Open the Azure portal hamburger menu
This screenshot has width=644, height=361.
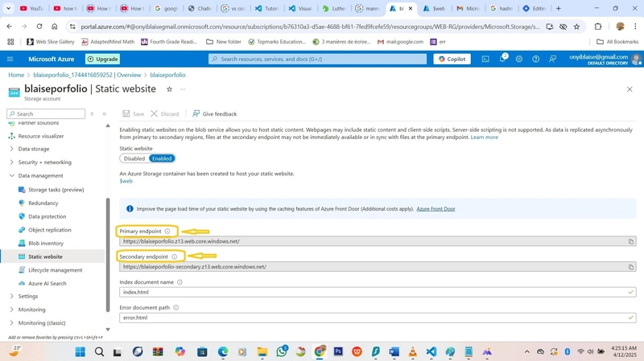pyautogui.click(x=10, y=59)
